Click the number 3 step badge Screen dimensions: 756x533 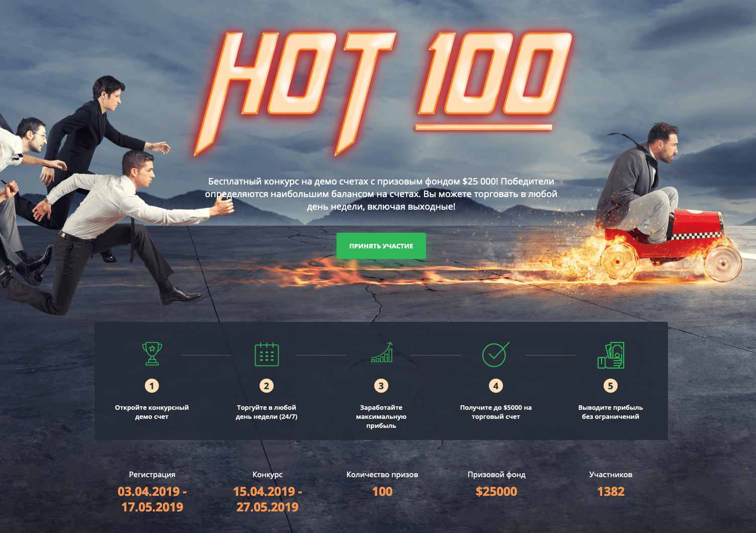pos(381,386)
